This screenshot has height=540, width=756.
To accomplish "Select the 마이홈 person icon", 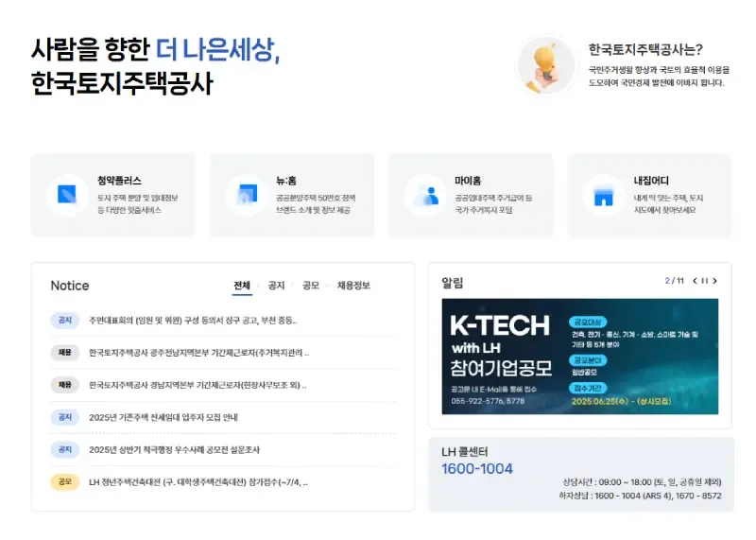I will 424,195.
